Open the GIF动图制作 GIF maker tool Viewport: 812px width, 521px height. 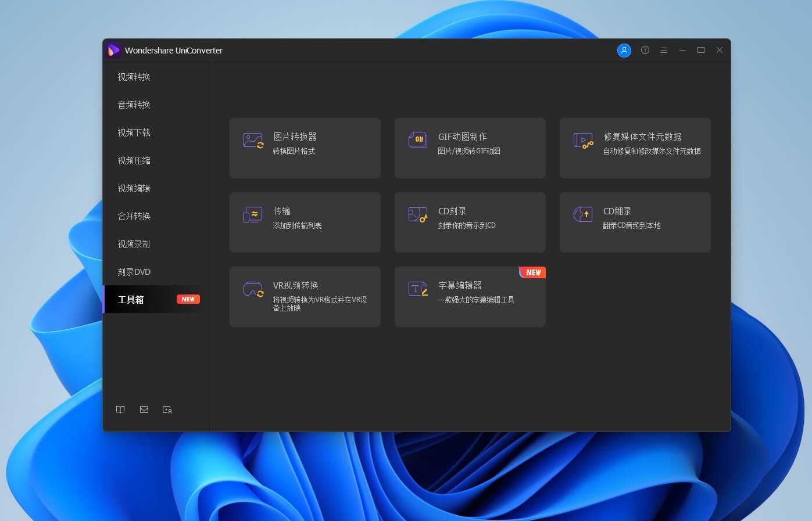470,148
